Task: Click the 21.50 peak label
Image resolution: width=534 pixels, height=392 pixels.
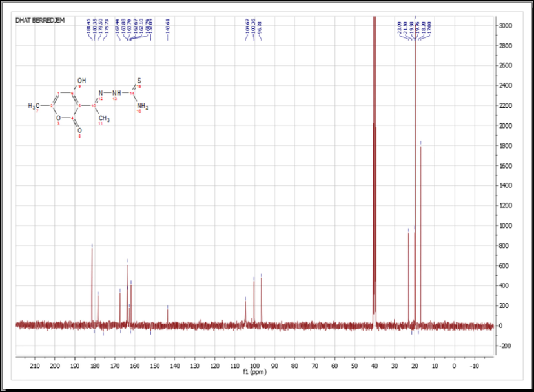Action: [406, 27]
